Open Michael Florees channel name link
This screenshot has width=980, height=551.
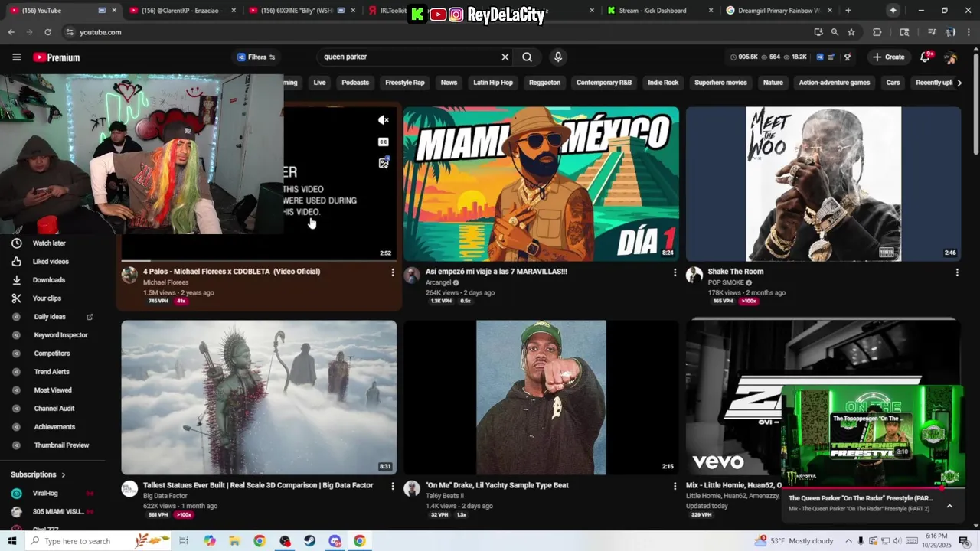[x=165, y=282]
